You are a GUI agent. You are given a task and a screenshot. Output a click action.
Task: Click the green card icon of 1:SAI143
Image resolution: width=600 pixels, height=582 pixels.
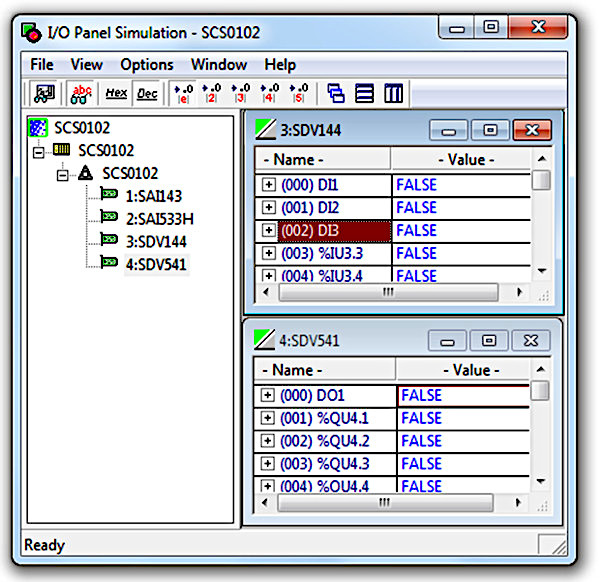tap(109, 194)
